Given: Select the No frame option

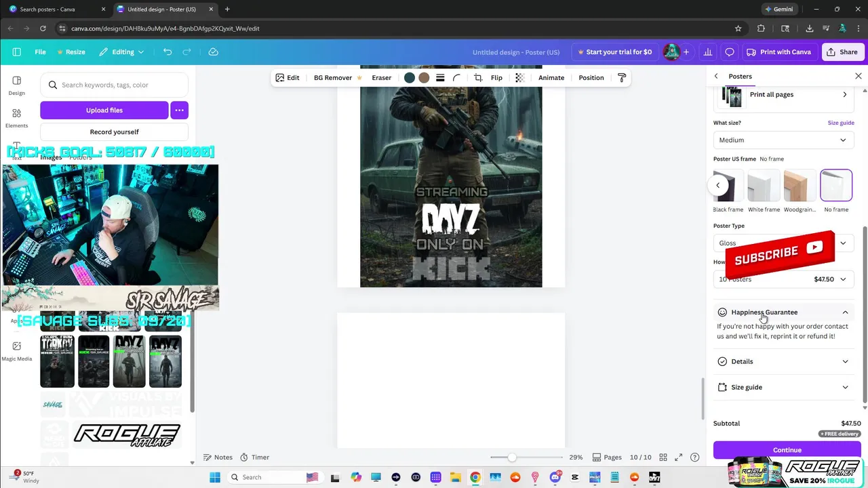Looking at the screenshot, I should 836,191.
